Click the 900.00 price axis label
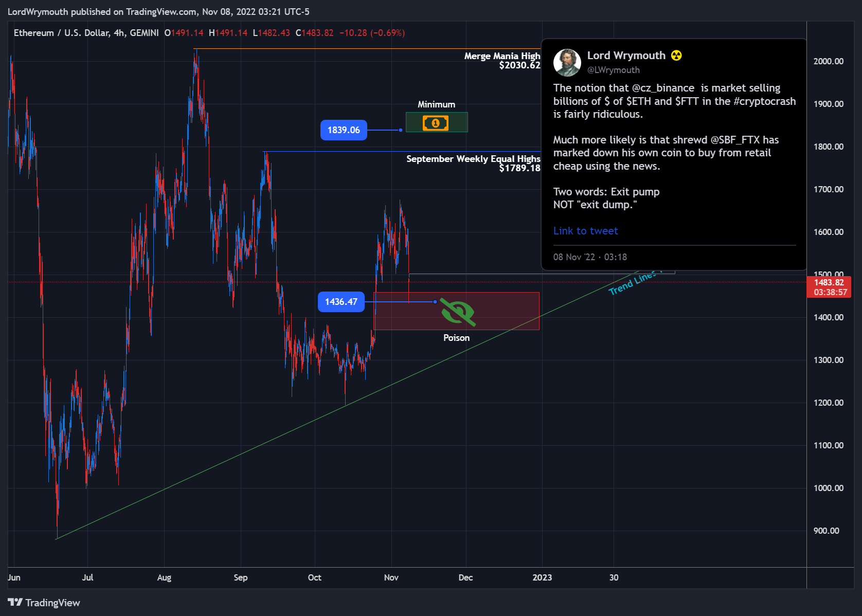862x616 pixels. tap(826, 531)
